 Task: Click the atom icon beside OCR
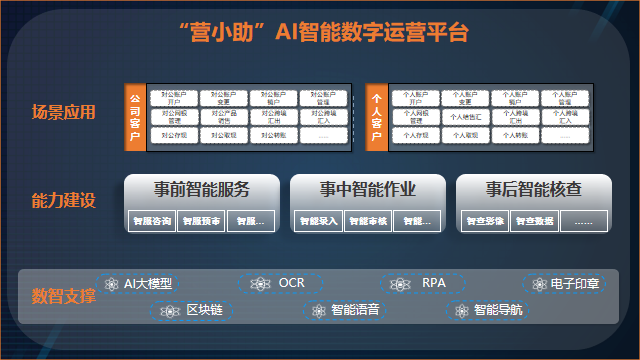[260, 284]
